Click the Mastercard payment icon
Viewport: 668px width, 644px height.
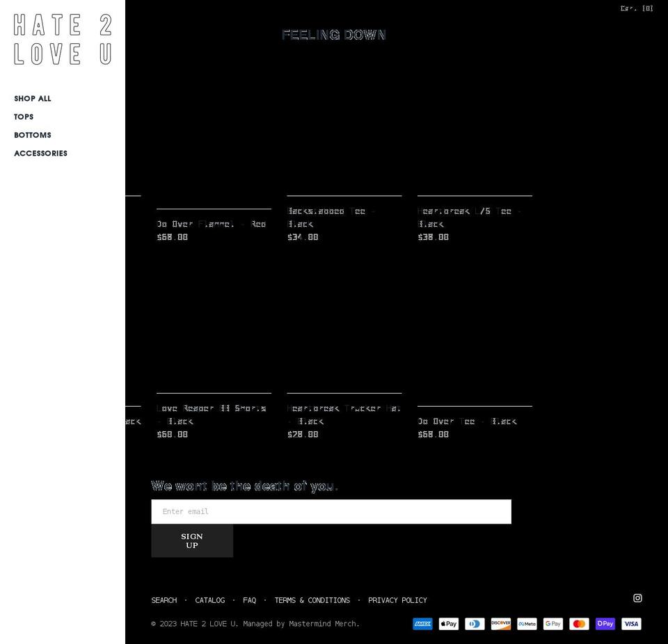click(x=579, y=624)
